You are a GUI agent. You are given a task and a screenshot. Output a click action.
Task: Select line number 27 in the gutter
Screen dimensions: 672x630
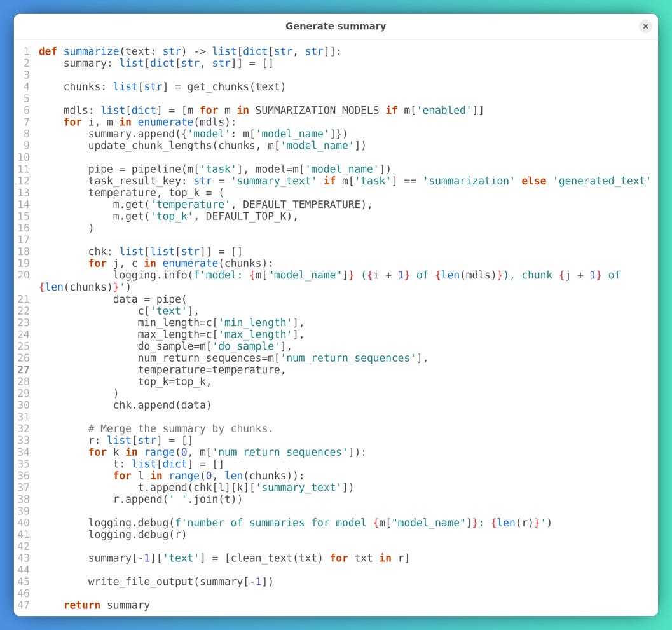point(24,369)
